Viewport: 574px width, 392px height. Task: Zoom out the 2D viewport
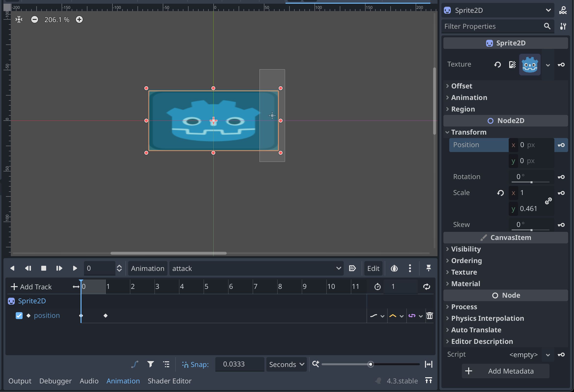click(x=35, y=19)
